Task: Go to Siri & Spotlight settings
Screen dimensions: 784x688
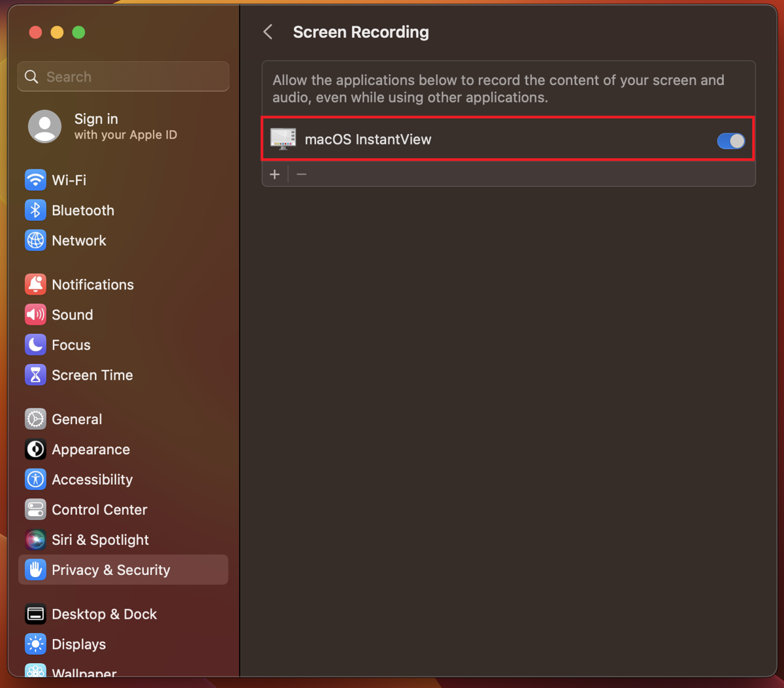Action: tap(100, 540)
